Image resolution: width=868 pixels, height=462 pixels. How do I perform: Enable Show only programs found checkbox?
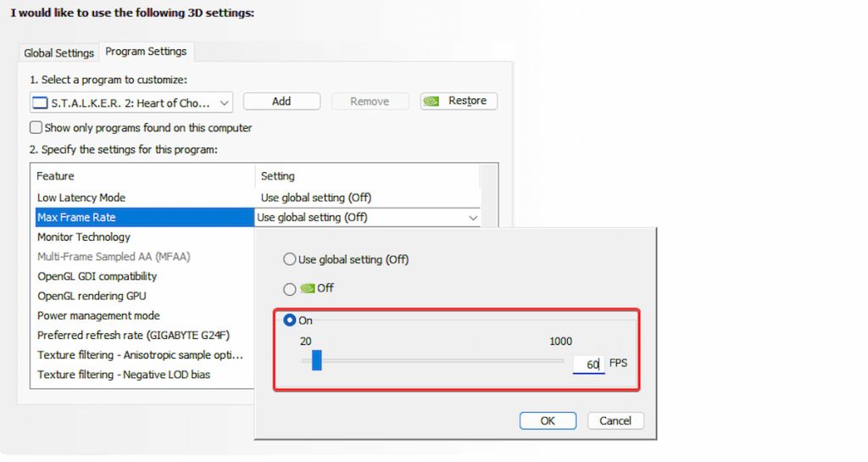[x=36, y=128]
